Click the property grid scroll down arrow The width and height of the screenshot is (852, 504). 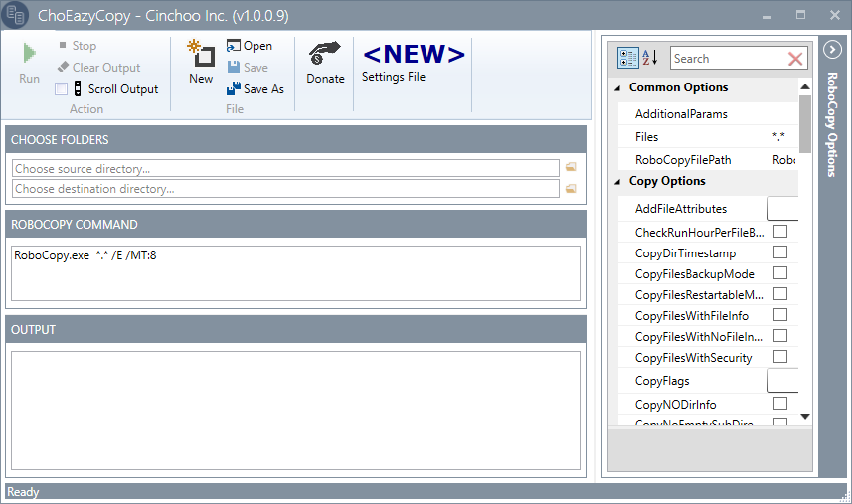coord(805,417)
